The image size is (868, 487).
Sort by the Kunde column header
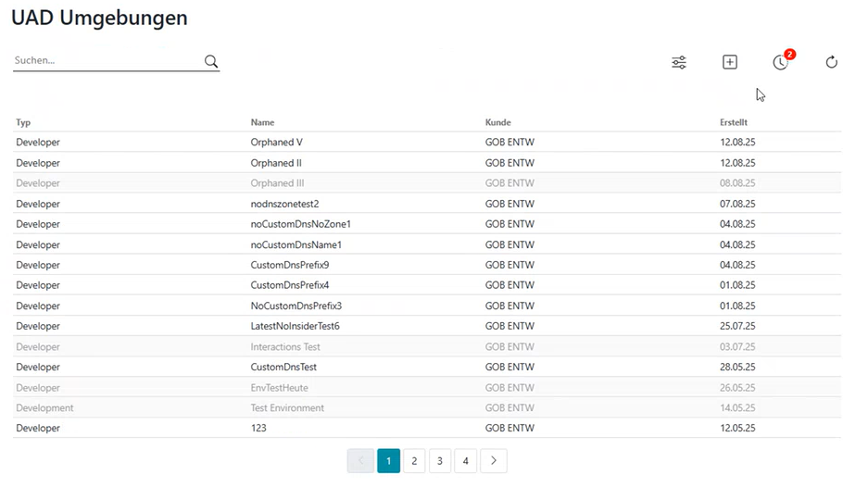(x=497, y=122)
